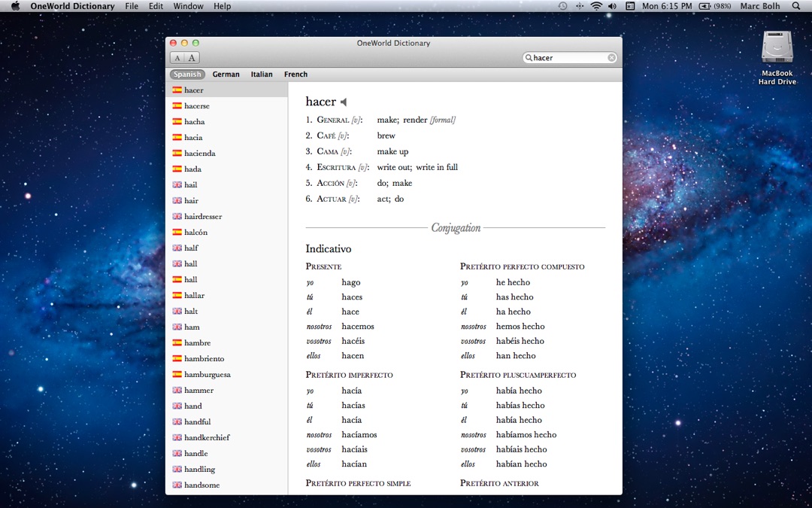This screenshot has width=812, height=508.
Task: Select handkerchief in word list
Action: click(227, 437)
